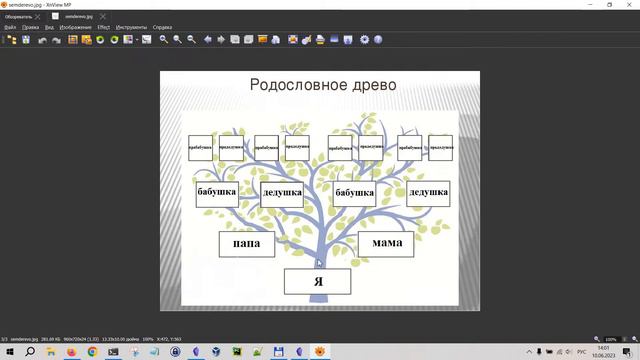Open the Draw/paint brush icon
640x360 pixels.
[x=307, y=40]
